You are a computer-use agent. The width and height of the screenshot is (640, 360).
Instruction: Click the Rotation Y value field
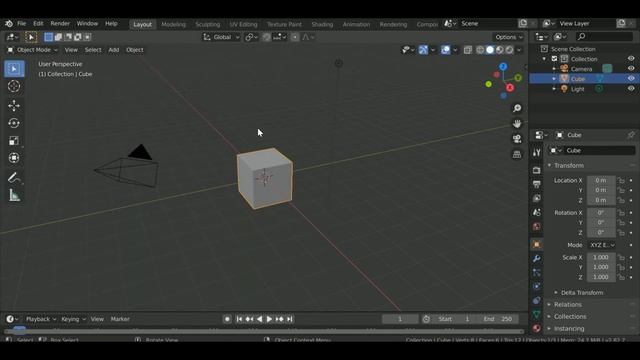click(601, 222)
